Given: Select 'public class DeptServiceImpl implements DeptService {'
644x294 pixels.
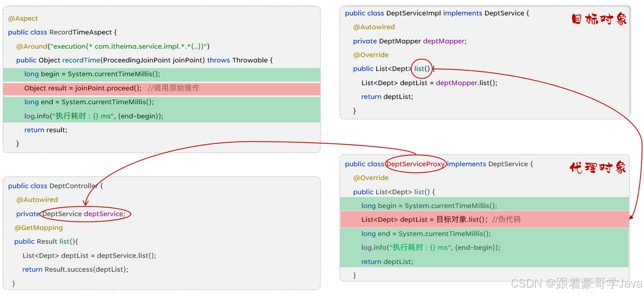Looking at the screenshot, I should (437, 13).
